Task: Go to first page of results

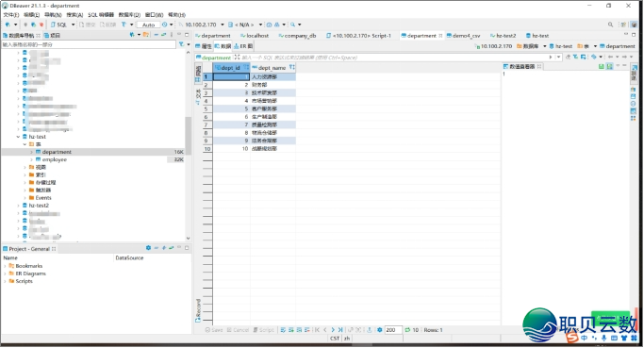Action: tap(317, 330)
